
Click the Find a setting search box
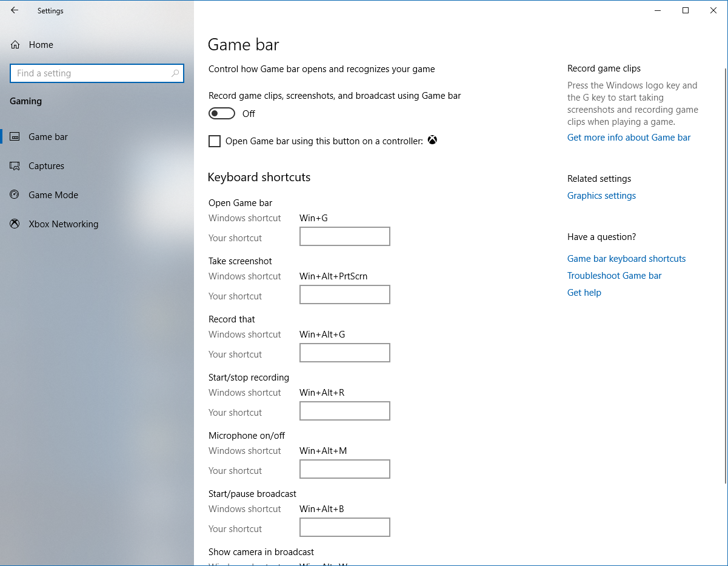(97, 73)
